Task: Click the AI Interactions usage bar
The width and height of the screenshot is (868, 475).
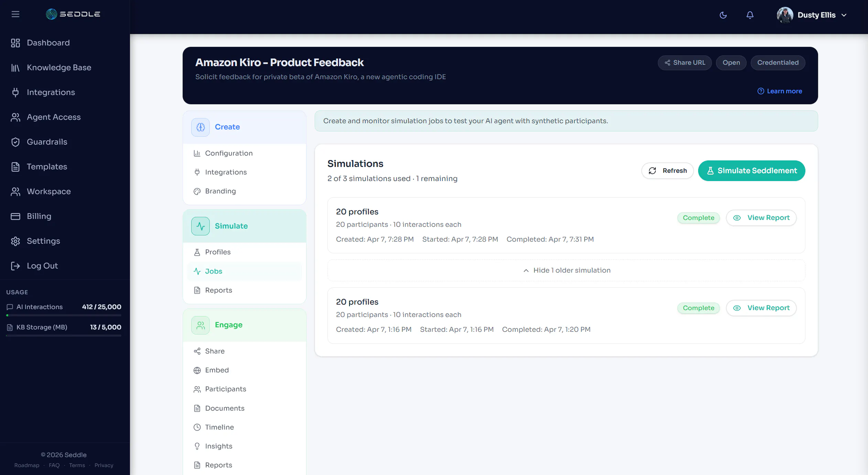Action: point(64,315)
